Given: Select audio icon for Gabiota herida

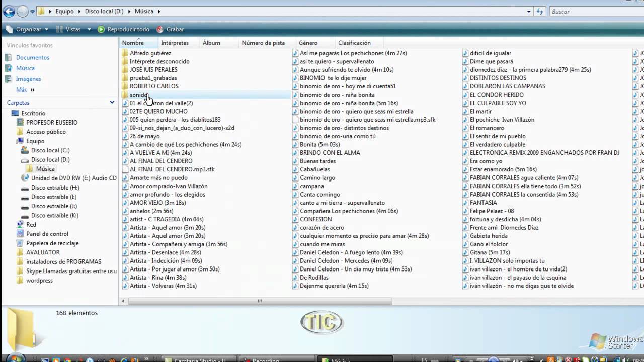Looking at the screenshot, I should point(465,236).
